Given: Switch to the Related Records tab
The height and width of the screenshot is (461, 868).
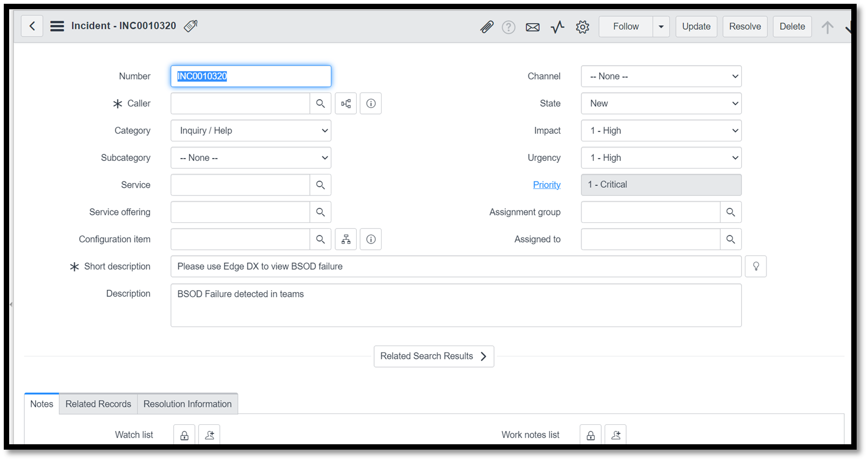Looking at the screenshot, I should [98, 404].
